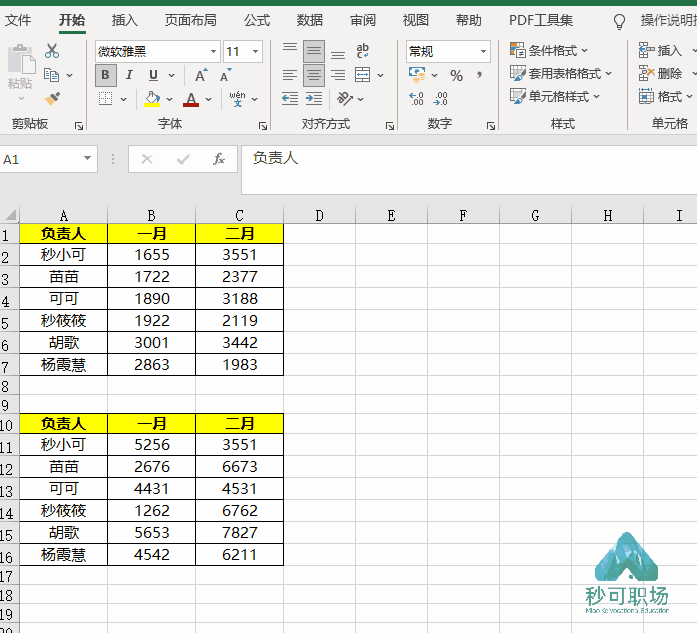The image size is (697, 633).
Task: Click decrease decimal icon
Action: [440, 99]
